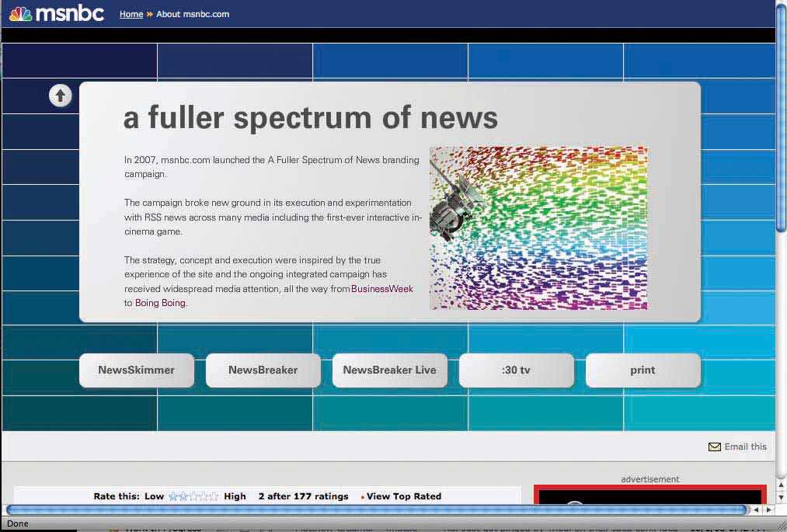Click View Top Rated link

pyautogui.click(x=403, y=496)
